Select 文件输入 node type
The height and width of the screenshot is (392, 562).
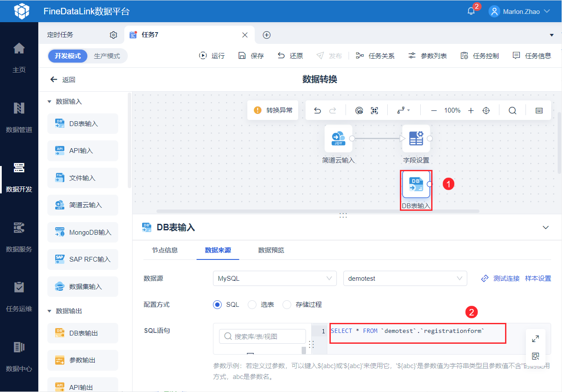83,178
